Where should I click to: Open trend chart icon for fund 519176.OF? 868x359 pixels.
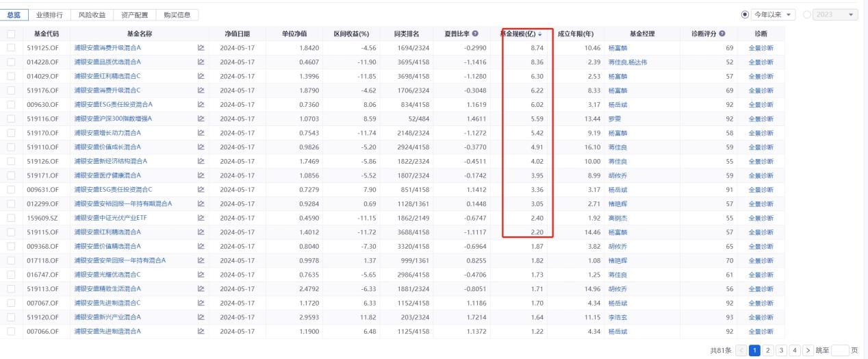[x=201, y=90]
